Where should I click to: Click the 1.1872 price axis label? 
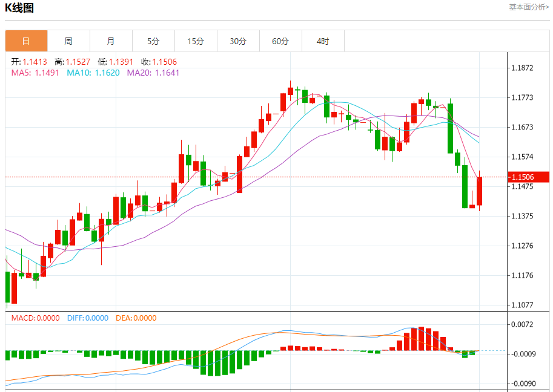coord(522,68)
